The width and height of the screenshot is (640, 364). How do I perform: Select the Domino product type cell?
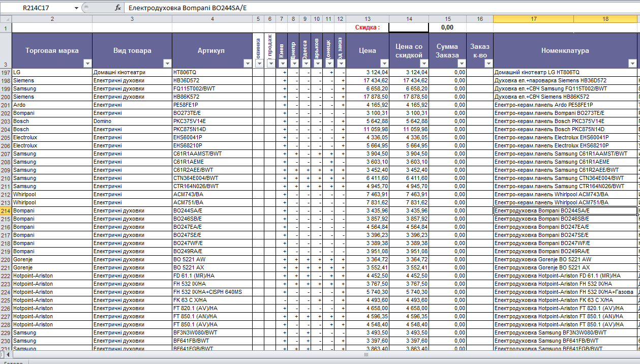(132, 121)
